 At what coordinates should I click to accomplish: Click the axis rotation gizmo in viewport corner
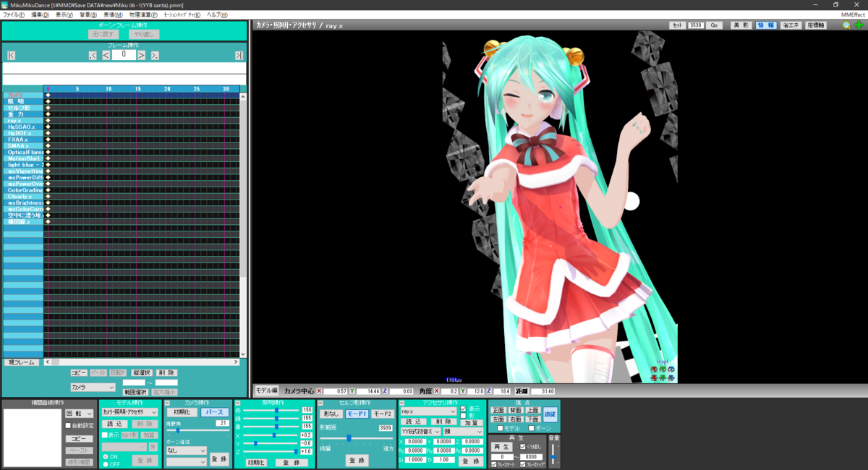click(662, 372)
